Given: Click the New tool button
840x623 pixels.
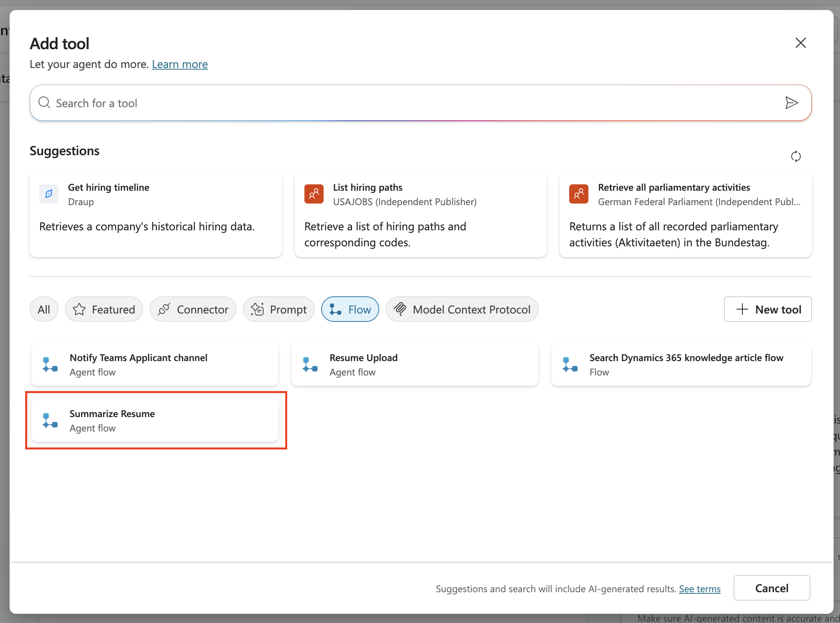Looking at the screenshot, I should 767,309.
